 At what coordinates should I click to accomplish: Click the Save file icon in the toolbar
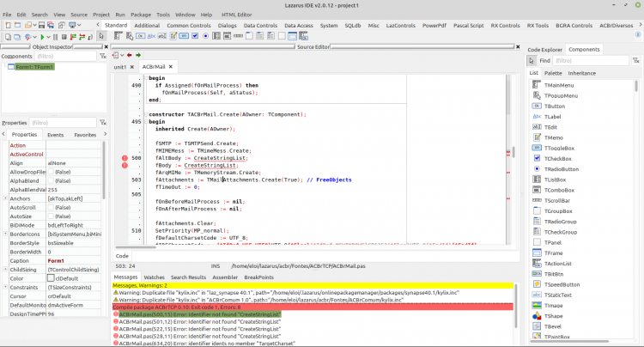pyautogui.click(x=41, y=25)
